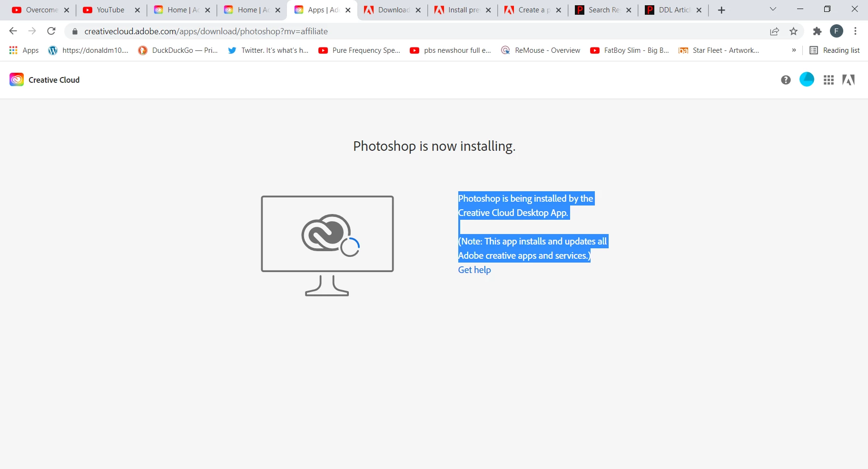
Task: Click the site lock icon in address bar
Action: pos(75,31)
